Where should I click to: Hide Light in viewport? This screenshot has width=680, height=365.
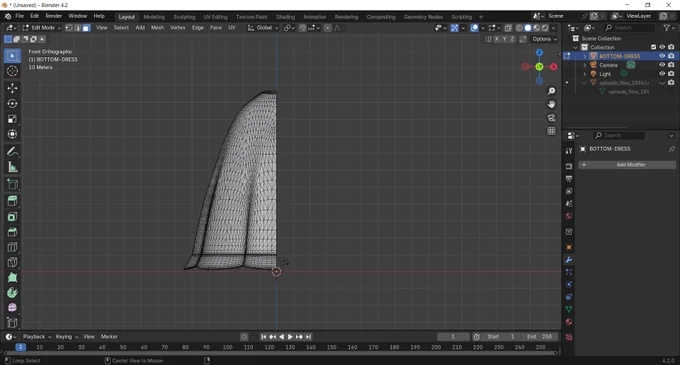coord(662,74)
